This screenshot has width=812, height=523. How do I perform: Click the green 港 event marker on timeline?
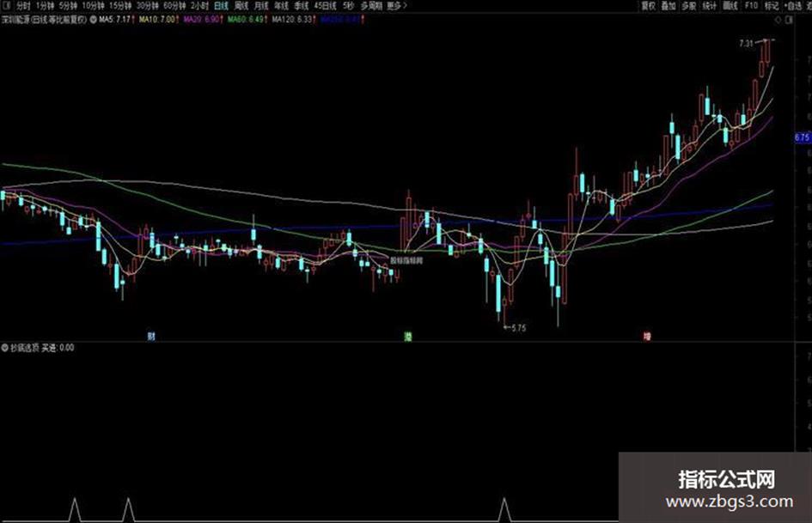click(408, 337)
